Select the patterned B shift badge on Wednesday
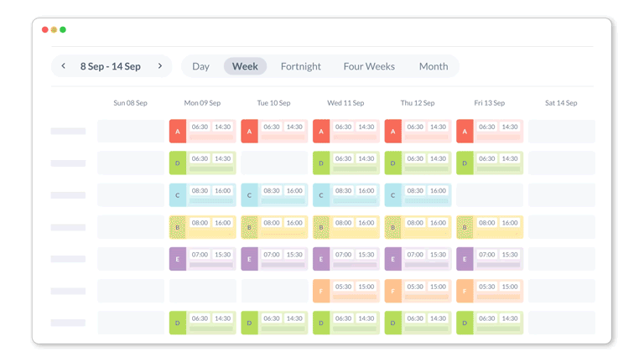644x362 pixels. [321, 227]
